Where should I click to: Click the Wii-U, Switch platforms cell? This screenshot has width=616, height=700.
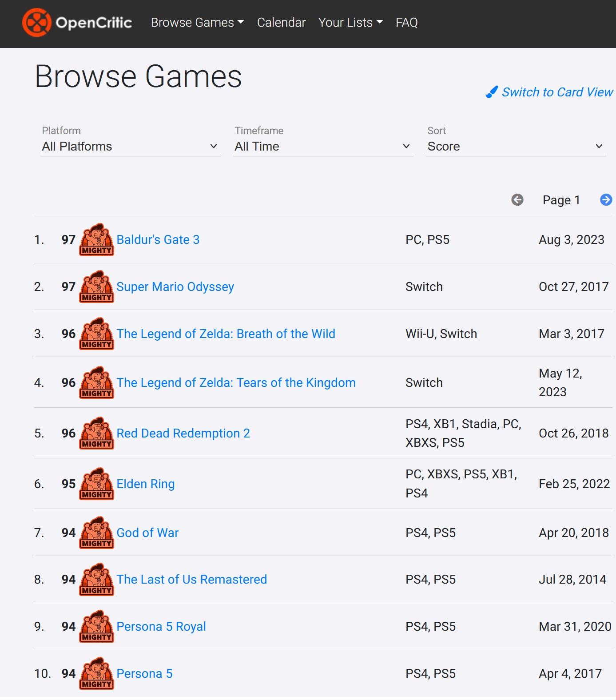(441, 334)
